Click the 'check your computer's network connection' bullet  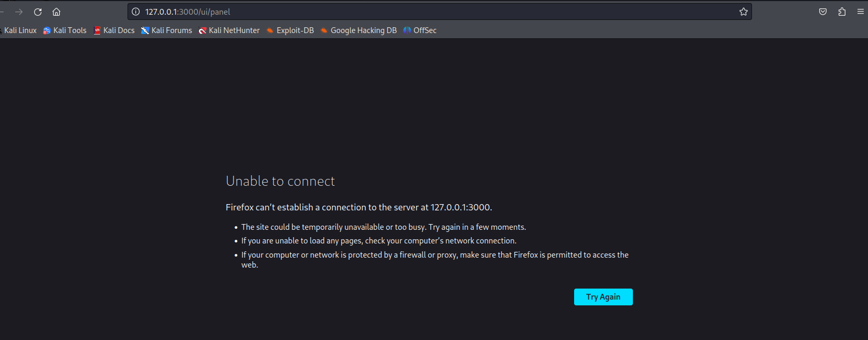tap(379, 241)
